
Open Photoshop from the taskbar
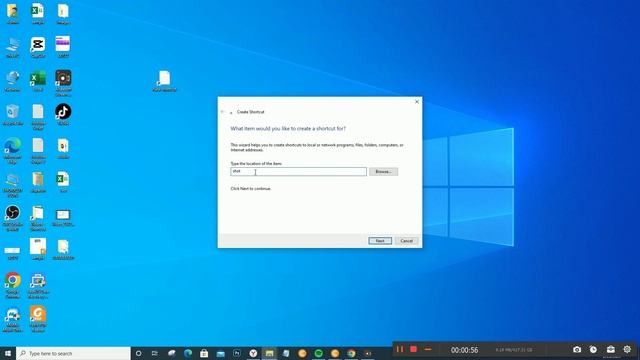(237, 353)
